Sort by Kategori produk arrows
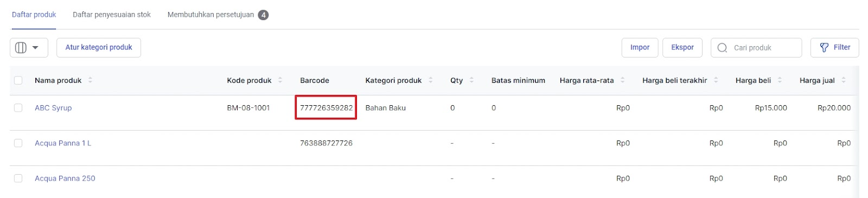 pyautogui.click(x=430, y=80)
